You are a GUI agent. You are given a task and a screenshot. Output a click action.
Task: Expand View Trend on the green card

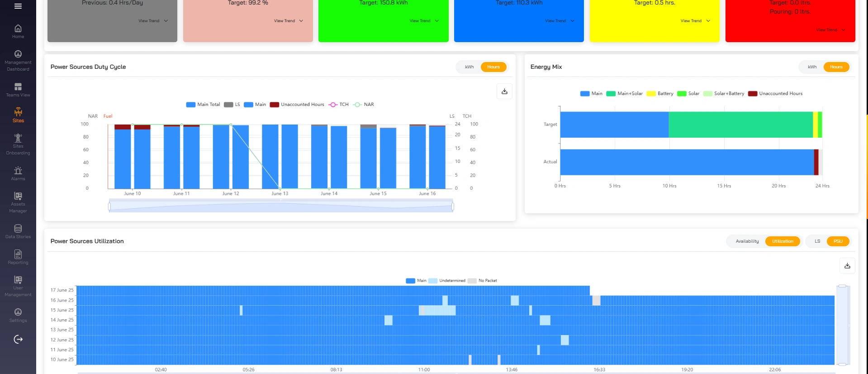coord(424,21)
